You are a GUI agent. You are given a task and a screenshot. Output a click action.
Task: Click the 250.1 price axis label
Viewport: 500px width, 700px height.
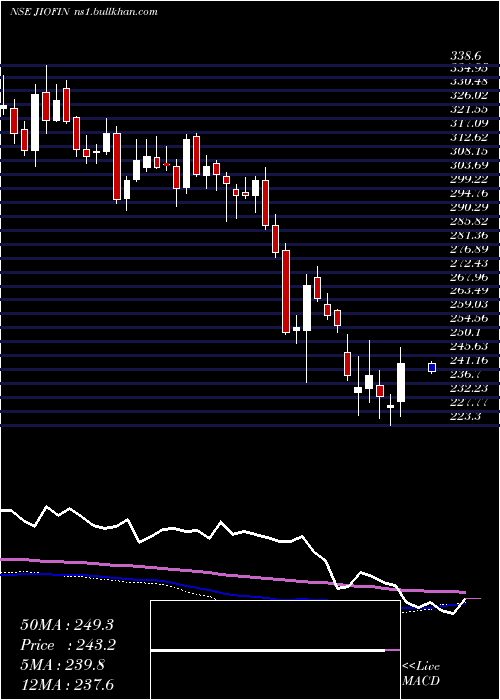point(466,333)
